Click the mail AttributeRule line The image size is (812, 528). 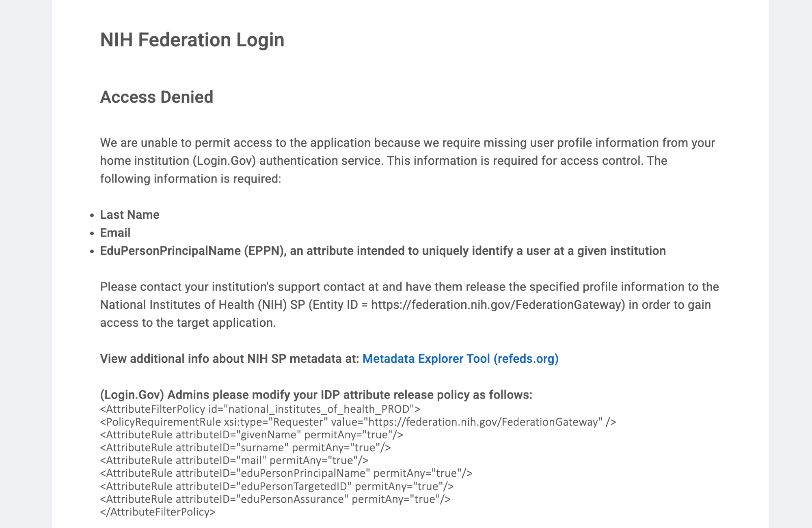tap(234, 461)
